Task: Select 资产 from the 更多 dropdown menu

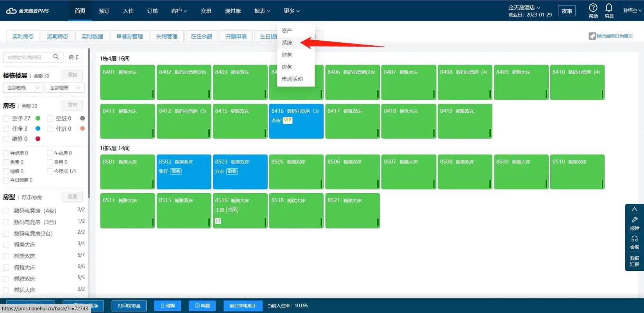Action: (296, 31)
